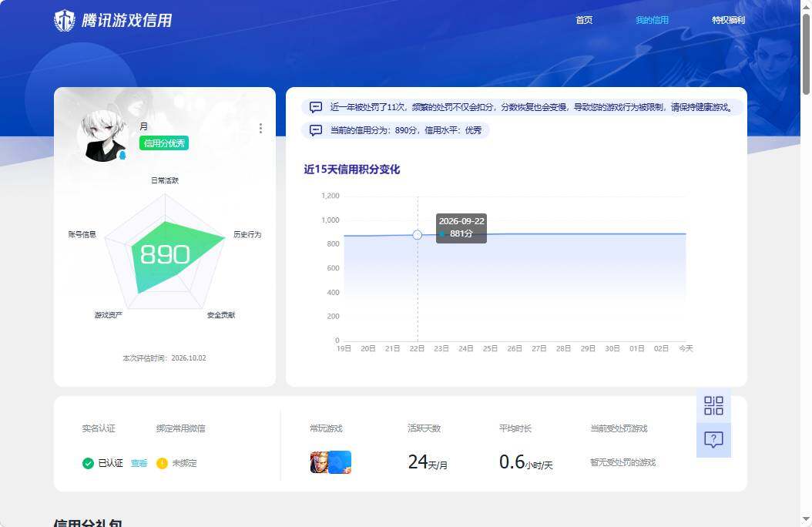Screen dimensions: 812x527
Task: Click the 日常活跃 radar label
Action: (165, 180)
